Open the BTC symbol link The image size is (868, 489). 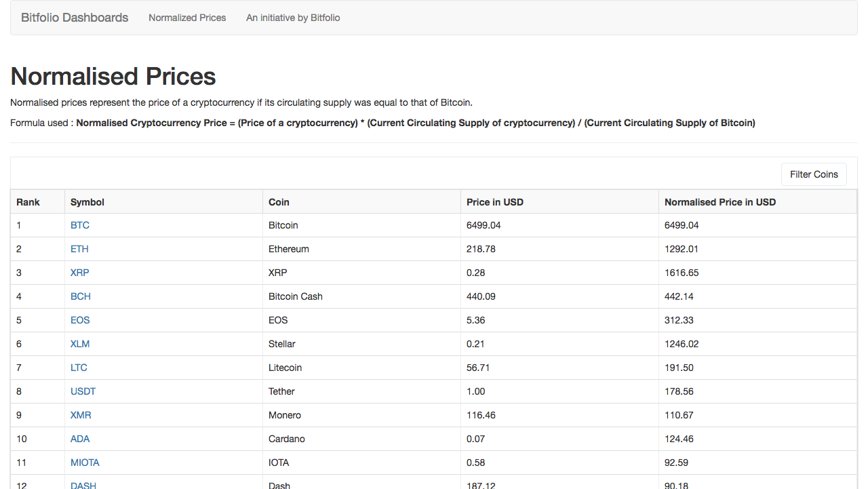pyautogui.click(x=80, y=225)
